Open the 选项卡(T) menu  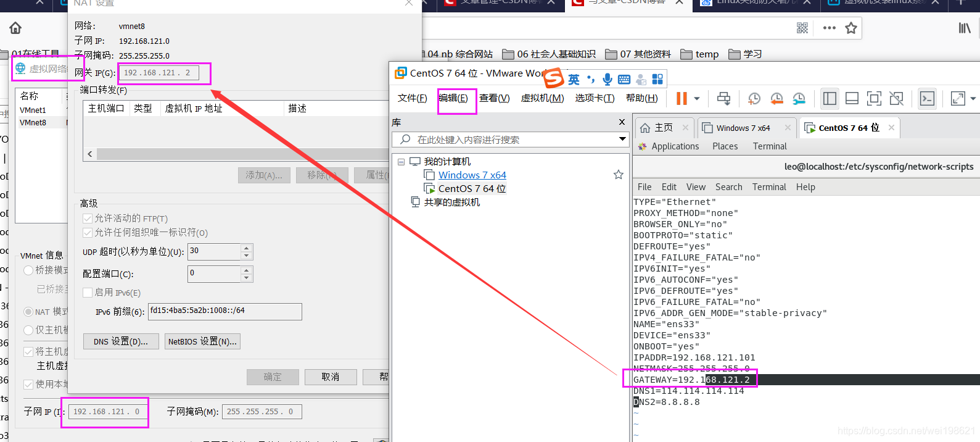click(x=595, y=98)
